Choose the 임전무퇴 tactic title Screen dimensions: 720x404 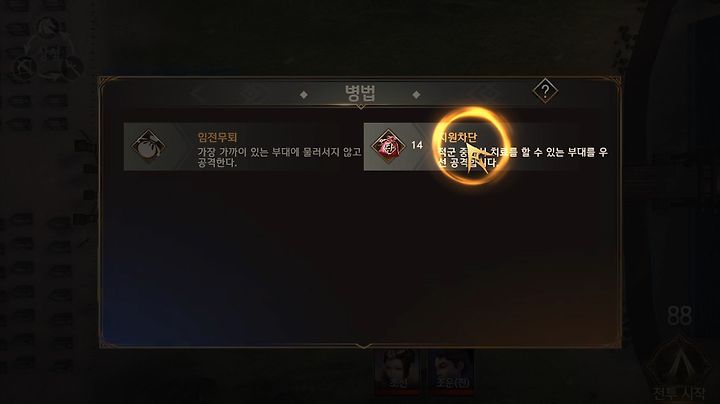217,137
